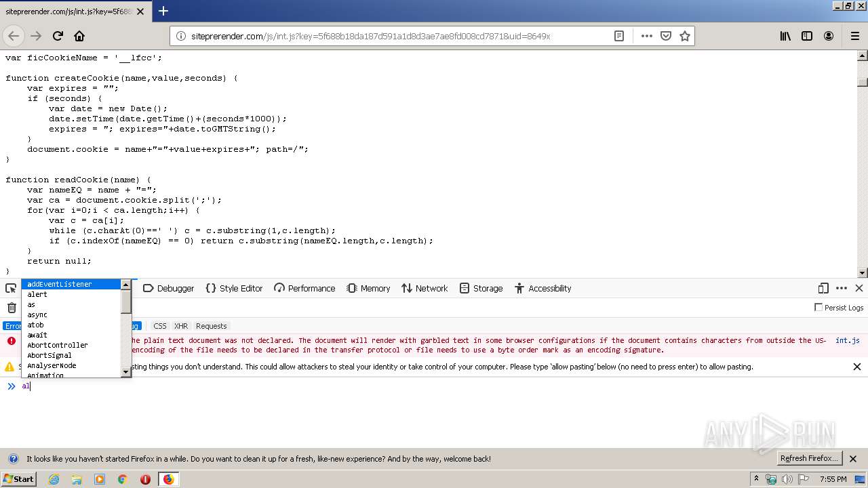Select AbortController autocomplete entry
Image resolution: width=868 pixels, height=488 pixels.
tap(71, 345)
